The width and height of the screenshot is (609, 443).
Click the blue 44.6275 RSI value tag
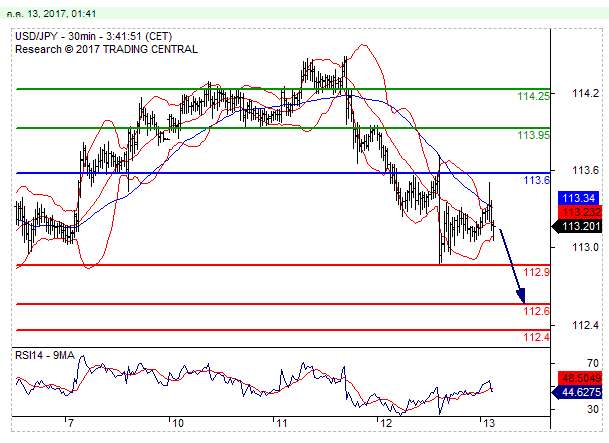[x=577, y=392]
